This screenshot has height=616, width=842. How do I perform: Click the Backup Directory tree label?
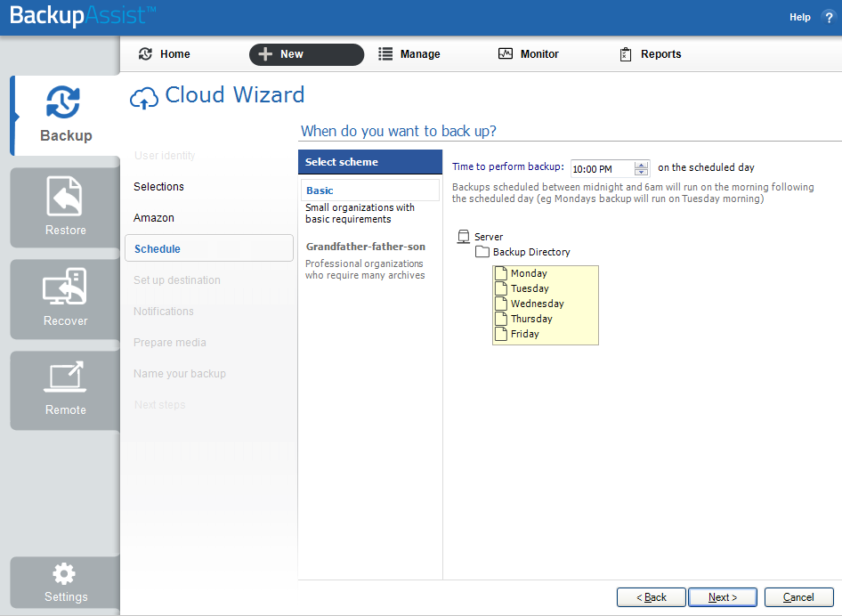coord(531,252)
